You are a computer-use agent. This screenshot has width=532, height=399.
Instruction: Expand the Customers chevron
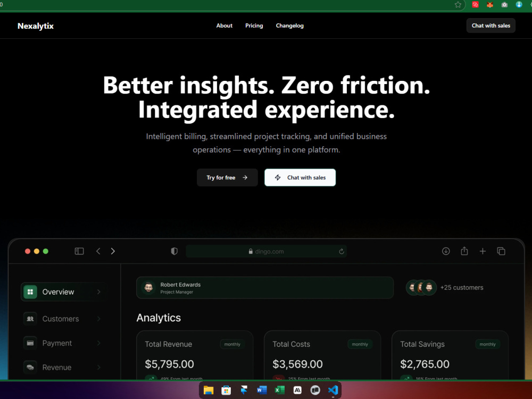coord(99,319)
